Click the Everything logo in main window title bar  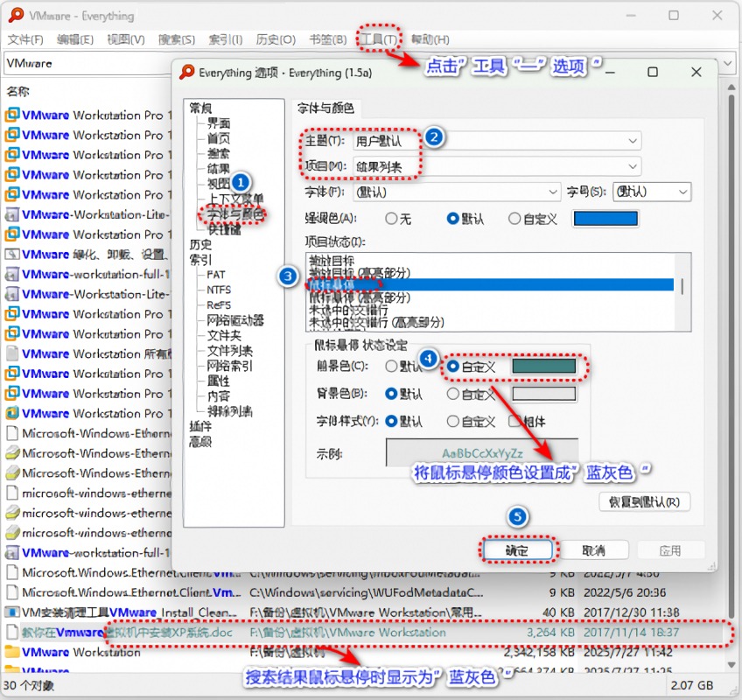(x=16, y=15)
